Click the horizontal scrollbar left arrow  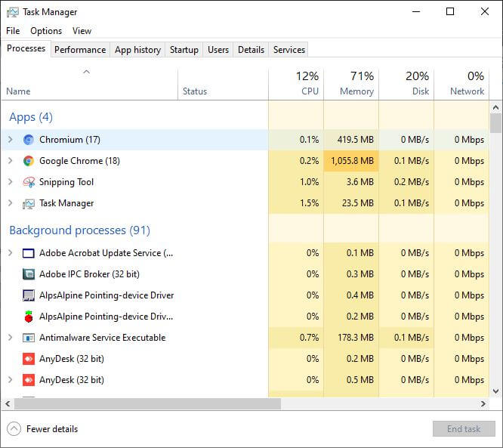(x=8, y=403)
